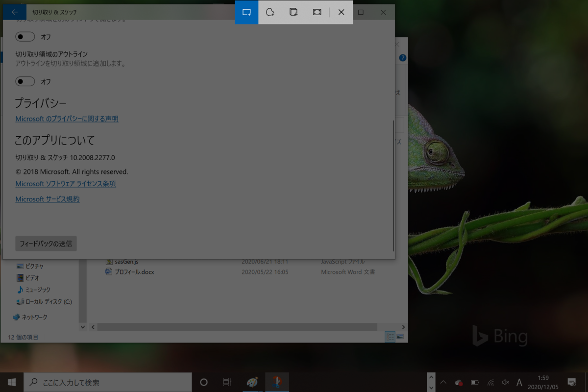Select the version text 10.2008.2277.0

[x=92, y=158]
